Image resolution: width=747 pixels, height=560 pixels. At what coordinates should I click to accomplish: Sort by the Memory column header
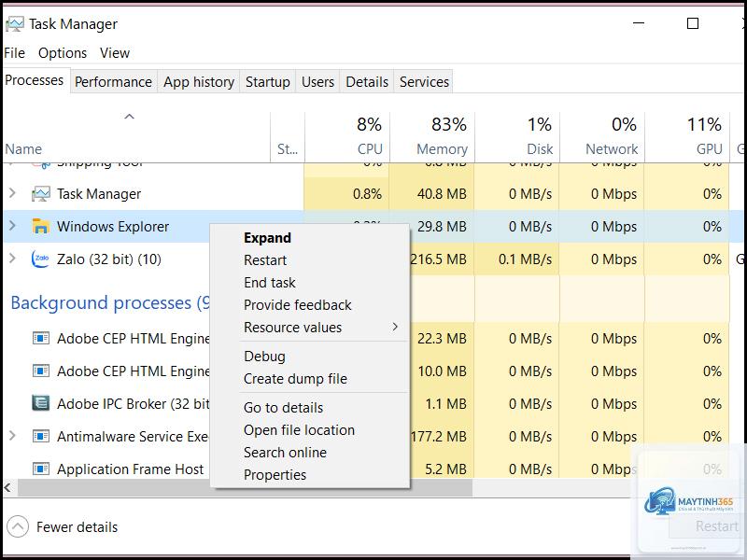[x=432, y=137]
